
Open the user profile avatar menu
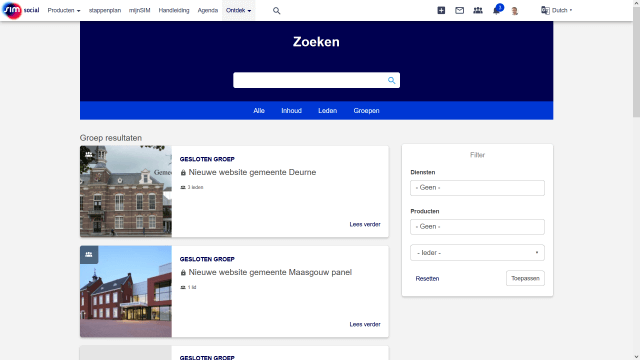pos(514,11)
